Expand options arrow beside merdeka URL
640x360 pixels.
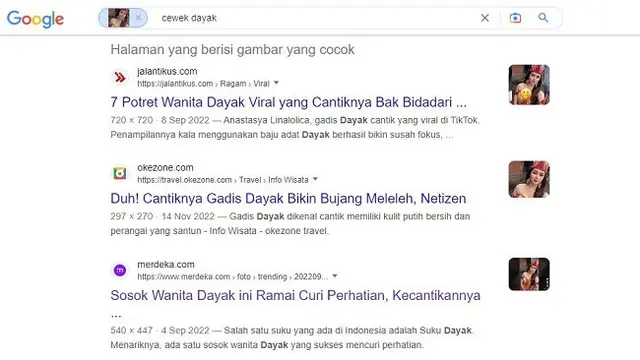pos(335,276)
